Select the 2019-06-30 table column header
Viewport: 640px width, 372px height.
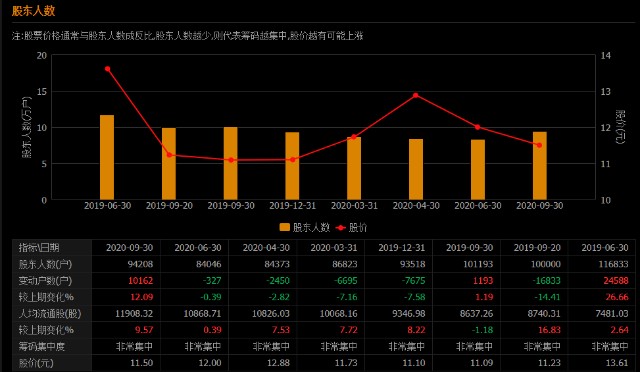605,247
